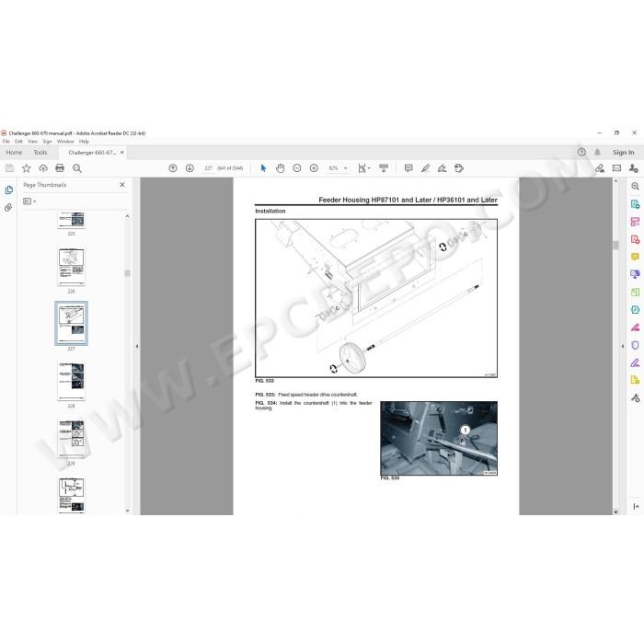Screen dimensions: 644x644
Task: Click the Sign In link
Action: point(624,153)
